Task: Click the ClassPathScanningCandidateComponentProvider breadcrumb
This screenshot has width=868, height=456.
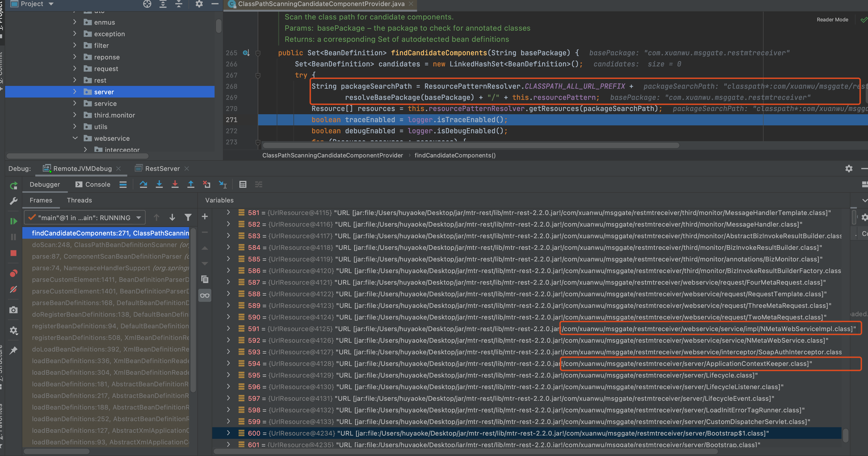Action: [x=333, y=155]
